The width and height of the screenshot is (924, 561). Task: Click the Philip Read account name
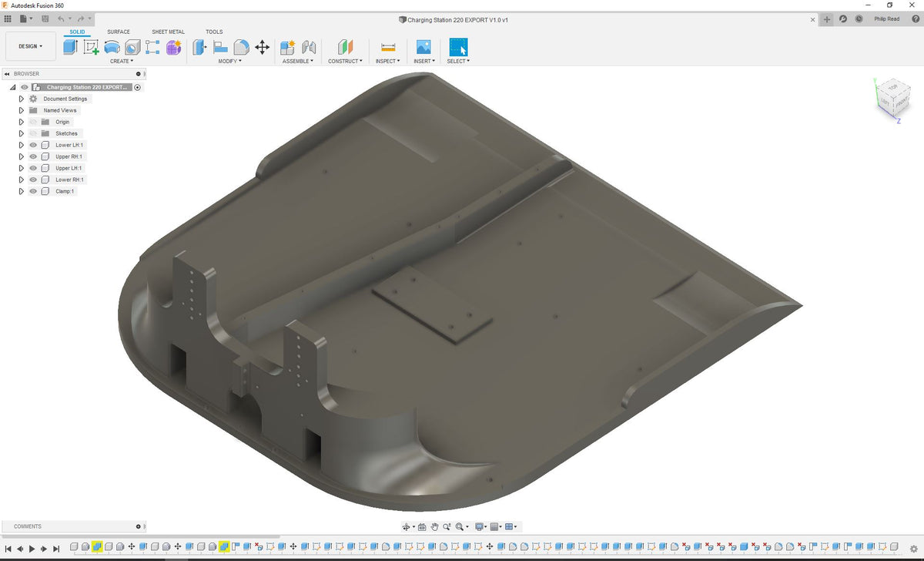(x=887, y=18)
